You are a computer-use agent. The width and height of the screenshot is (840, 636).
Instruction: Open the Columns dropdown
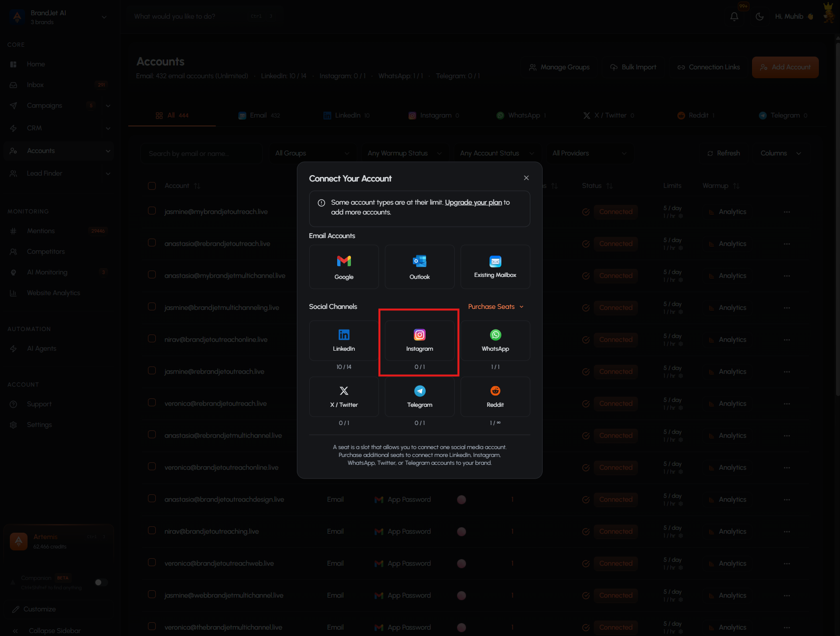[781, 153]
